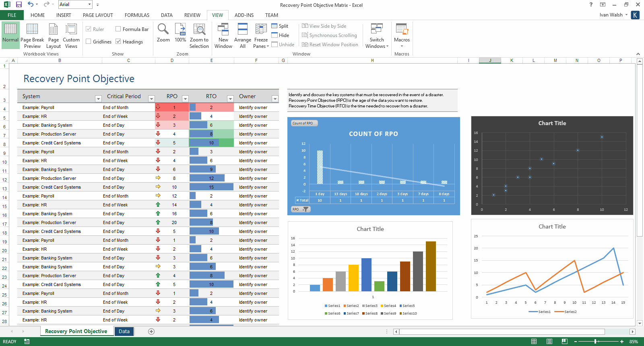Image resolution: width=644 pixels, height=346 pixels.
Task: Enable the Gridlines checkbox
Action: [89, 41]
